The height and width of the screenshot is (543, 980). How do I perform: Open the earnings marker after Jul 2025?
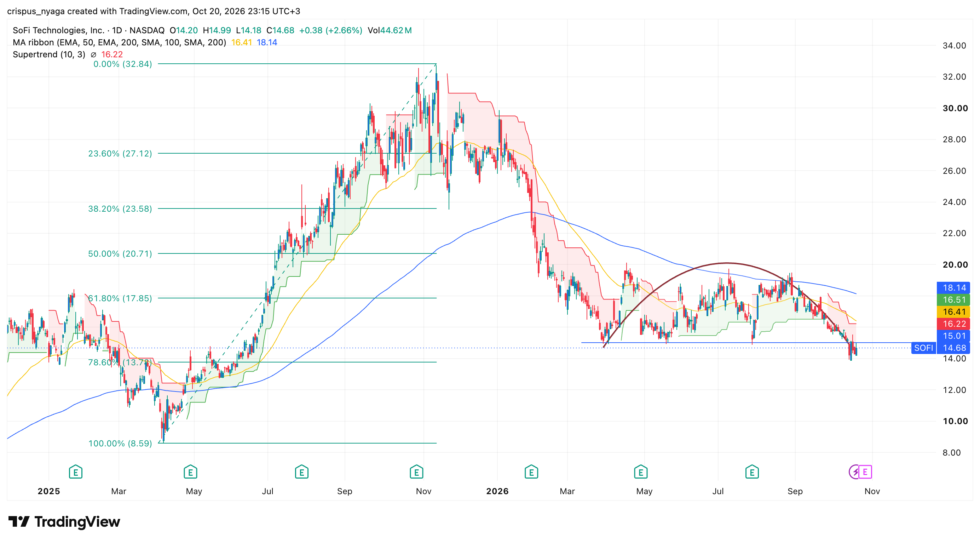[302, 472]
